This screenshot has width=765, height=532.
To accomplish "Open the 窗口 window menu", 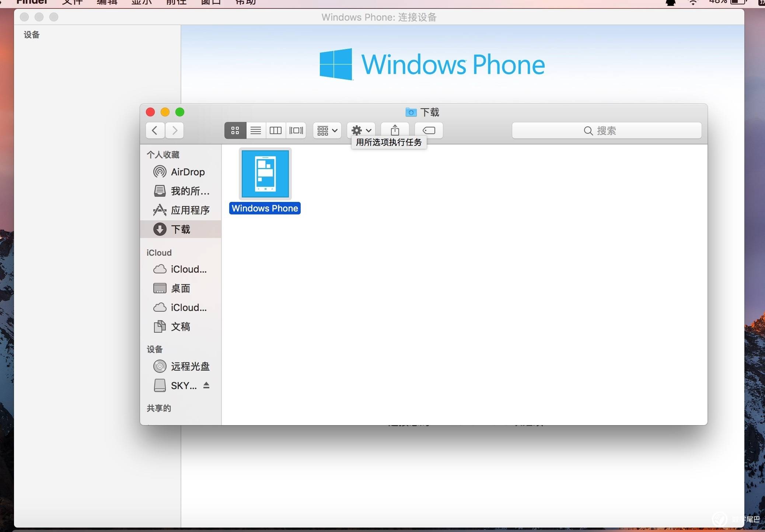I will tap(211, 2).
